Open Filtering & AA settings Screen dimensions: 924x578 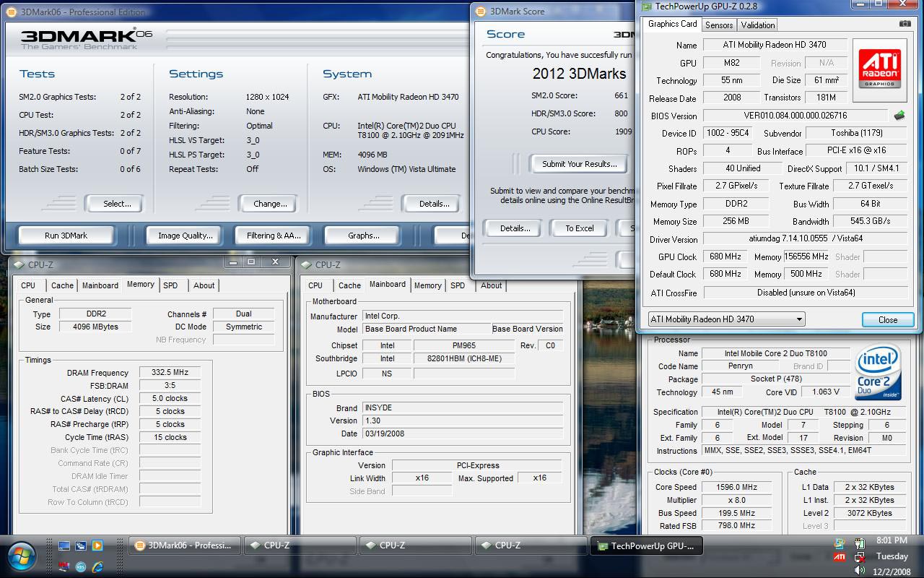click(x=274, y=236)
